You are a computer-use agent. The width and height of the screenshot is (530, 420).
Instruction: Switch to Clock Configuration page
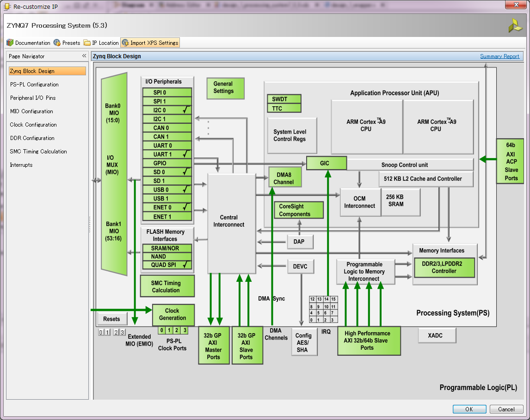pyautogui.click(x=33, y=125)
